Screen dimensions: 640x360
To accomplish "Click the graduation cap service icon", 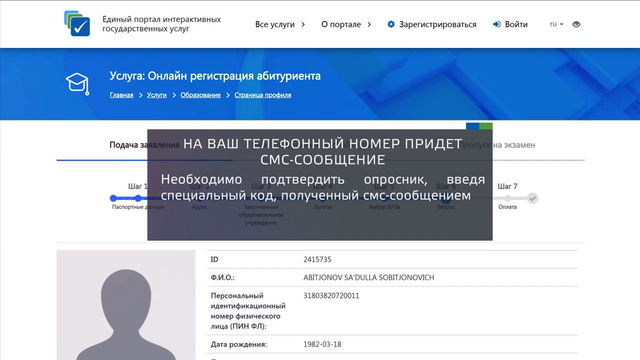I will point(78,84).
